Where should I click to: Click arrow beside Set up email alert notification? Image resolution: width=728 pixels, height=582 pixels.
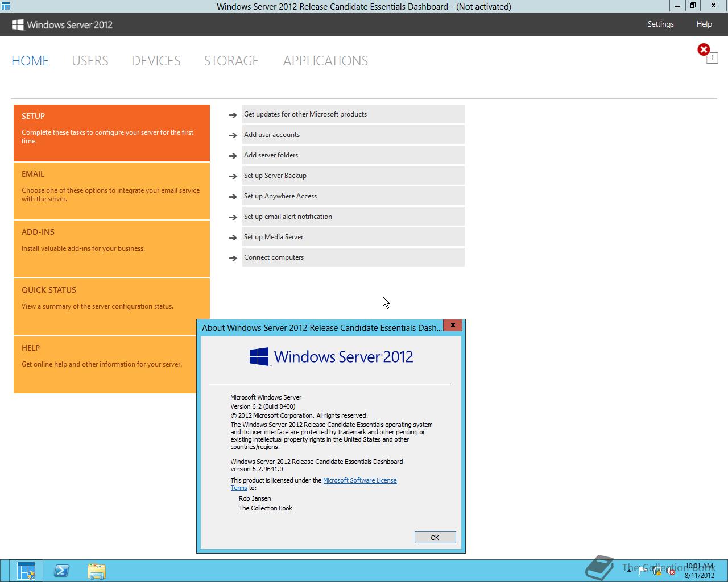[233, 217]
